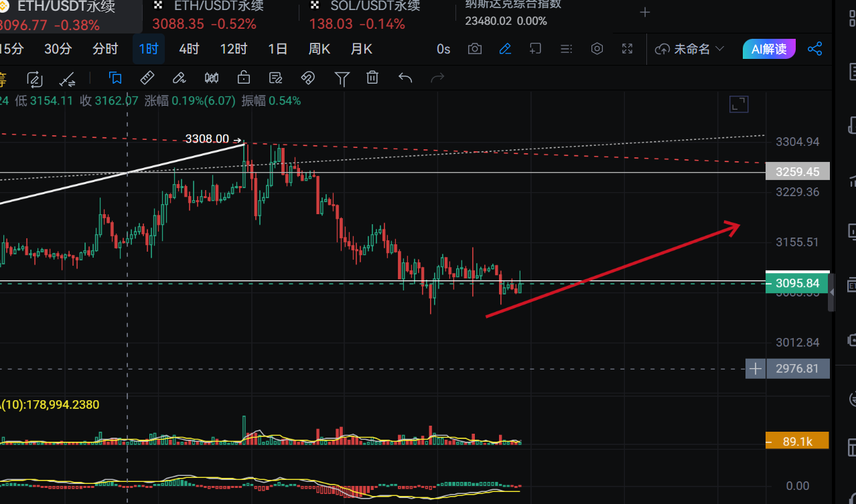Open the list menu icon in top toolbar
The image size is (856, 504).
[567, 49]
